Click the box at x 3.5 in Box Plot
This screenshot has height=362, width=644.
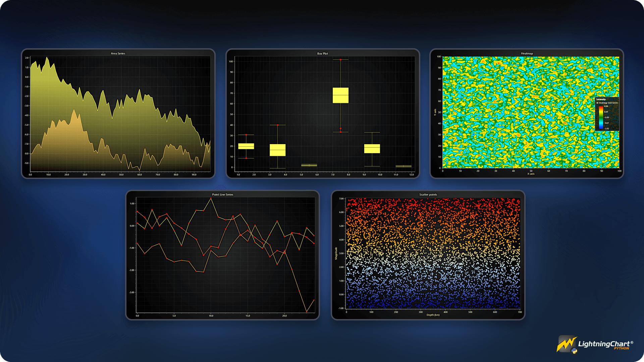(x=277, y=150)
